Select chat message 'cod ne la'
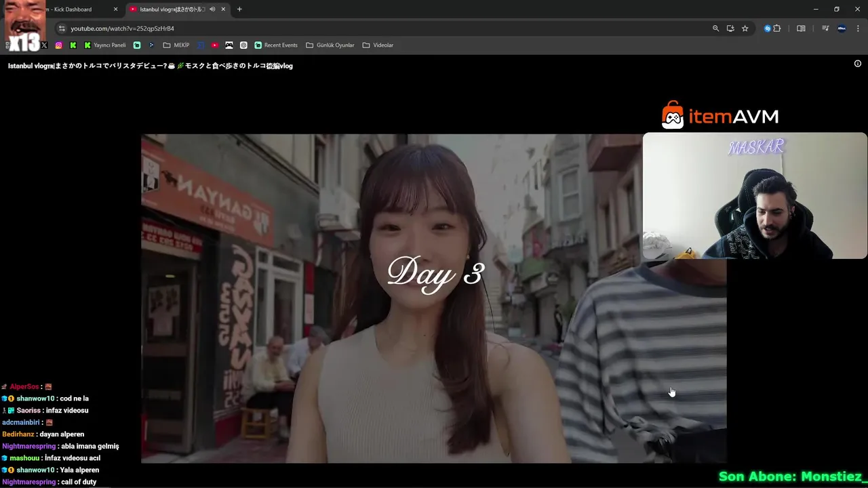 coord(74,399)
